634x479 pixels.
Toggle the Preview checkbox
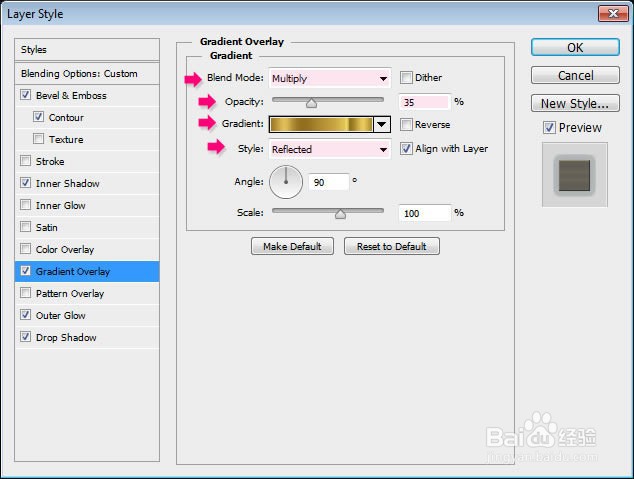click(x=549, y=128)
